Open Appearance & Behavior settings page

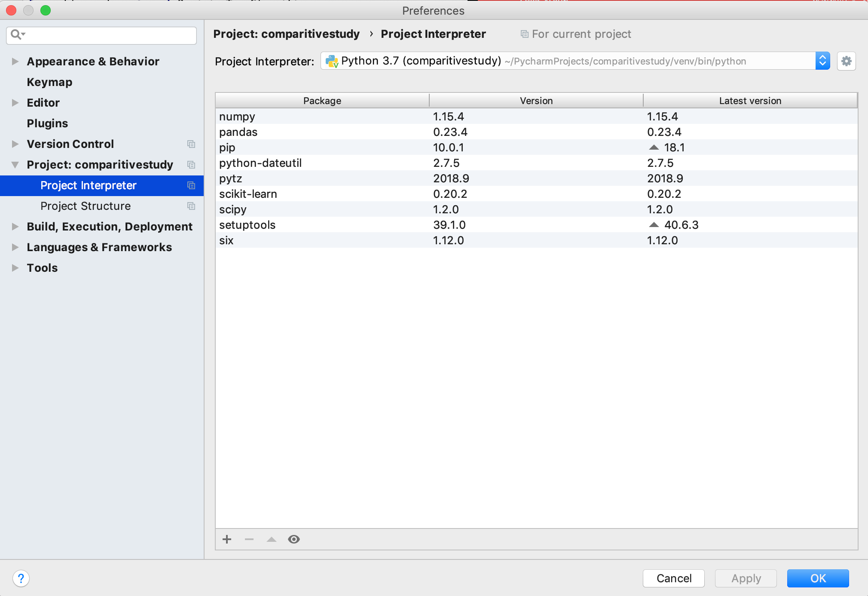(x=93, y=61)
